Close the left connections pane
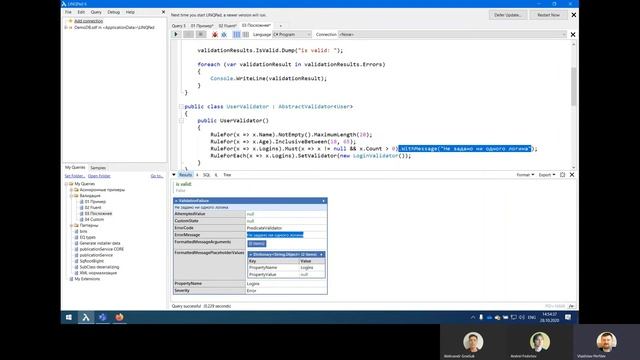Viewport: 640px width, 360px height. [x=163, y=12]
